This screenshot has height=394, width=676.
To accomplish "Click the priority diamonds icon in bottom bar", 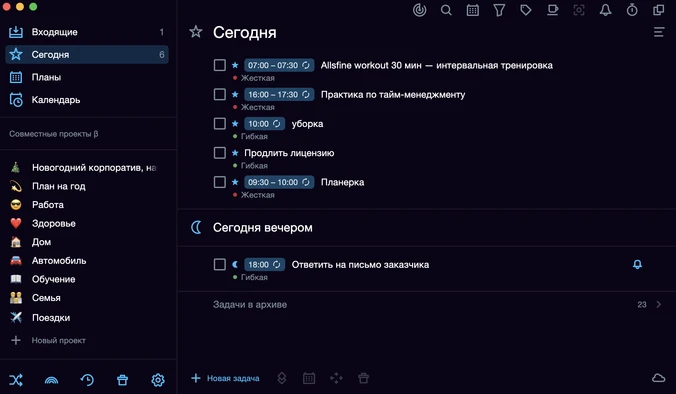I will coord(282,378).
